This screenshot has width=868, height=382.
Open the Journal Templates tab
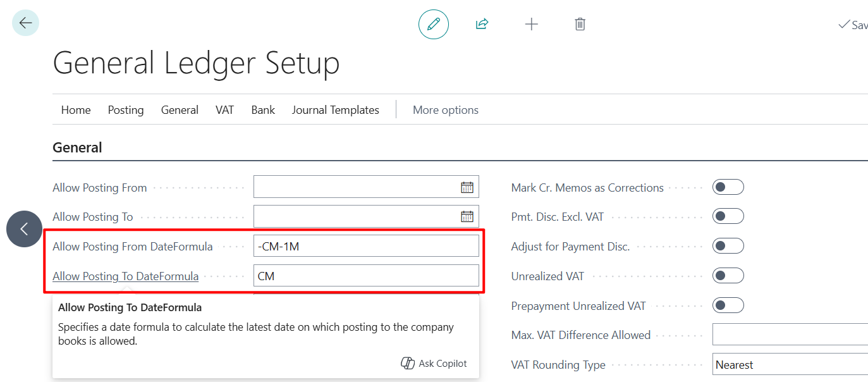pos(335,109)
